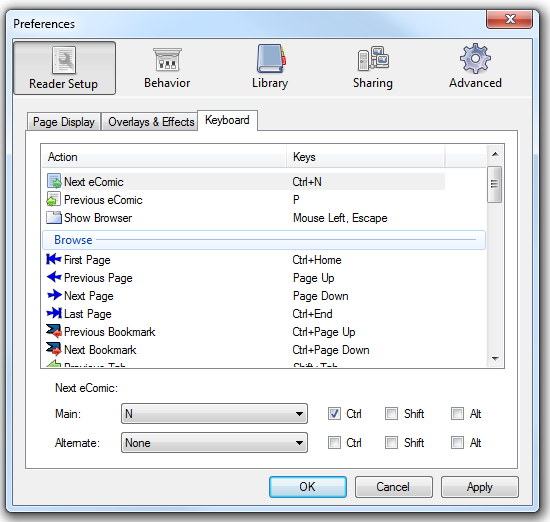Select the Previous eComic action text
The image size is (550, 522).
click(x=103, y=200)
